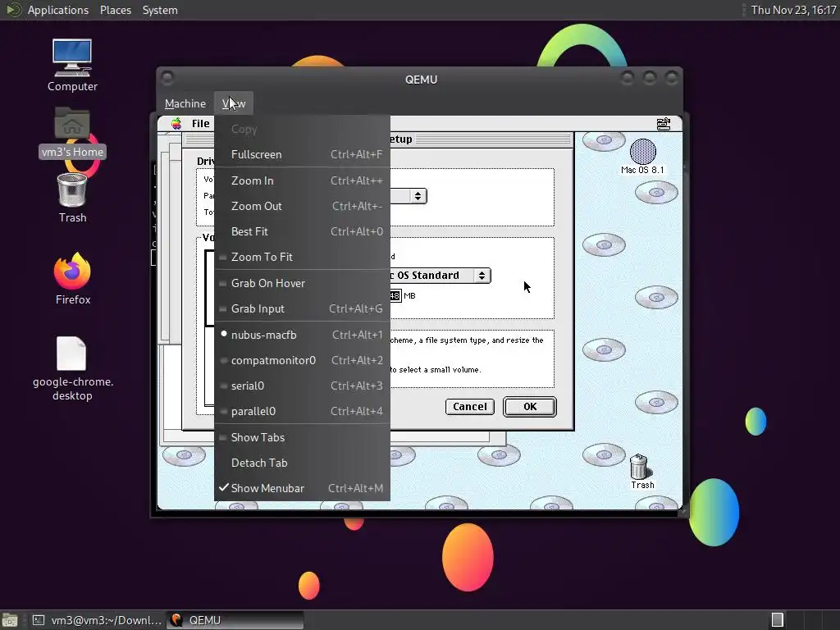
Task: Open the partially hidden popup menu above volume info
Action: click(x=409, y=196)
